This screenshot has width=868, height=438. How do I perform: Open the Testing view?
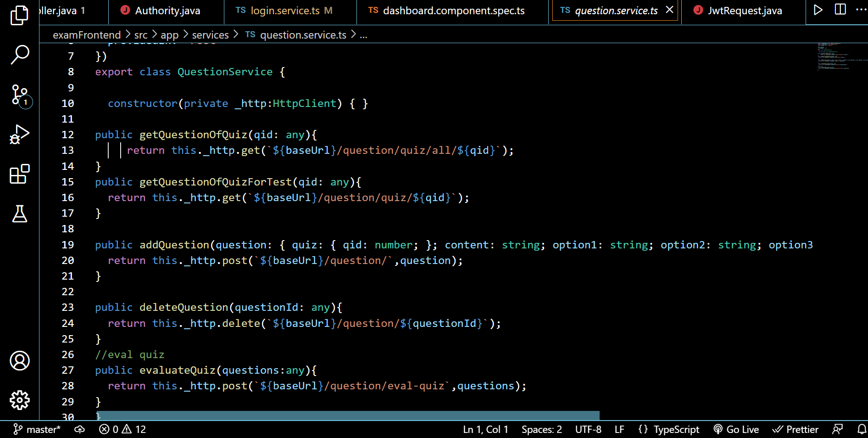click(x=19, y=214)
